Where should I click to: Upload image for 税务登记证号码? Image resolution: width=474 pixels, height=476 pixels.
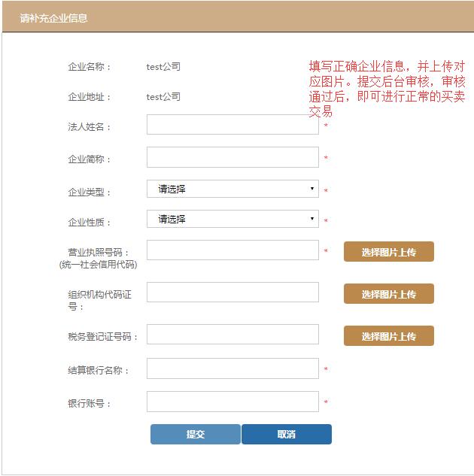(x=388, y=336)
